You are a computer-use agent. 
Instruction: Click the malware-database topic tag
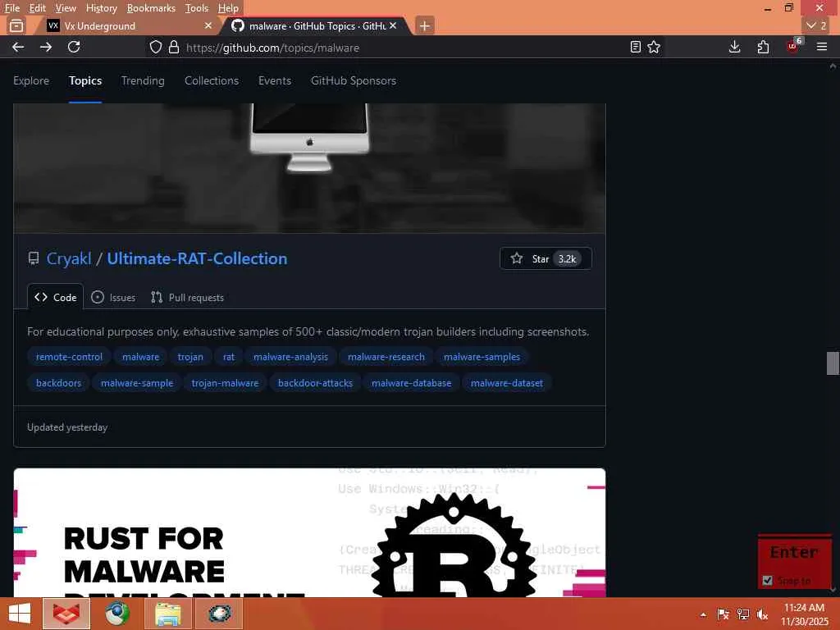coord(412,383)
